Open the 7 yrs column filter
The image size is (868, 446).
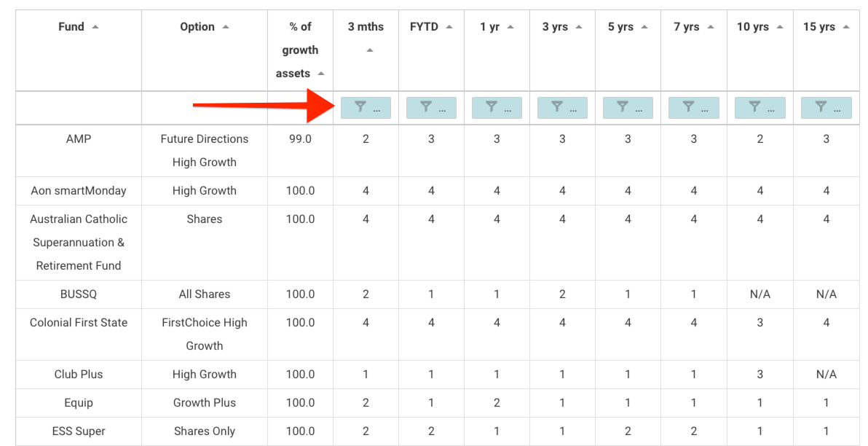[694, 107]
